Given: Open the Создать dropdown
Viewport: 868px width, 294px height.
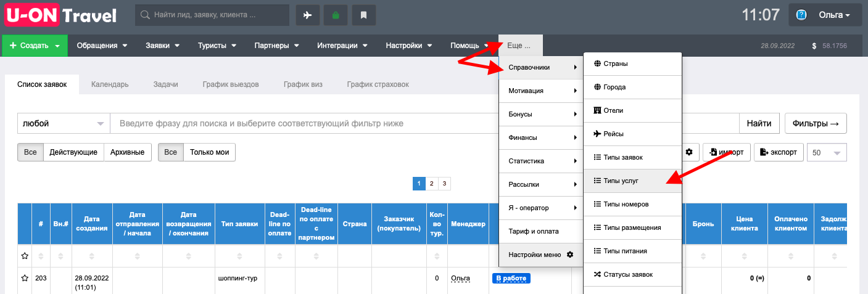Looking at the screenshot, I should point(35,46).
